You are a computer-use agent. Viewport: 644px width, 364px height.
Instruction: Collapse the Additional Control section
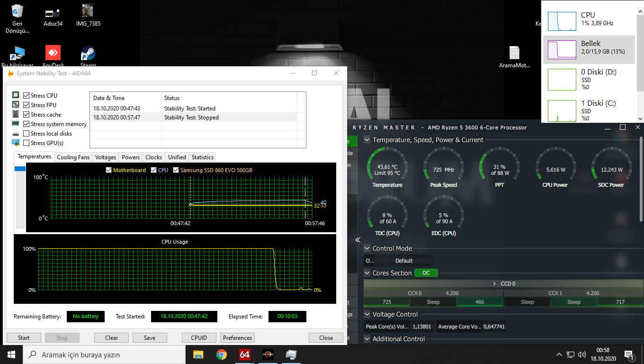pyautogui.click(x=367, y=339)
